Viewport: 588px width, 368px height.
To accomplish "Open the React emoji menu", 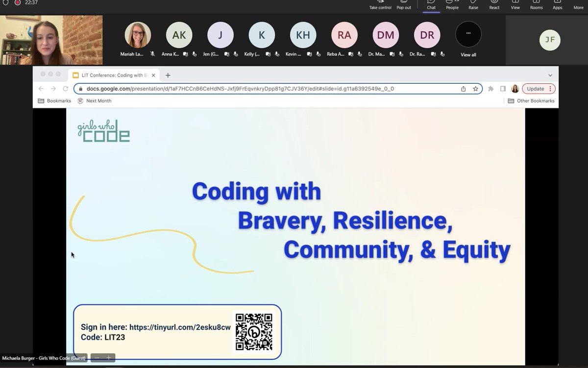I will 494,5.
